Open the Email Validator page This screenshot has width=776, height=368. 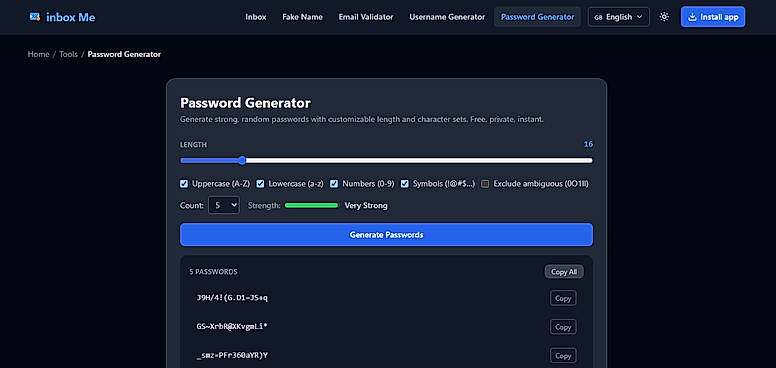point(366,17)
